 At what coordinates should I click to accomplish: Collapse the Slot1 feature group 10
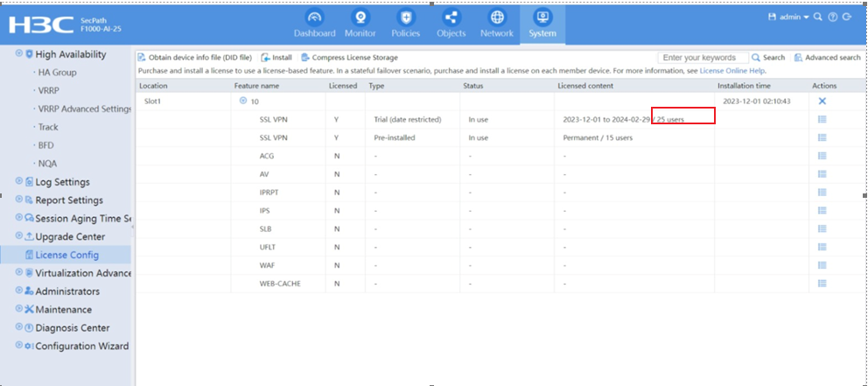click(x=243, y=102)
